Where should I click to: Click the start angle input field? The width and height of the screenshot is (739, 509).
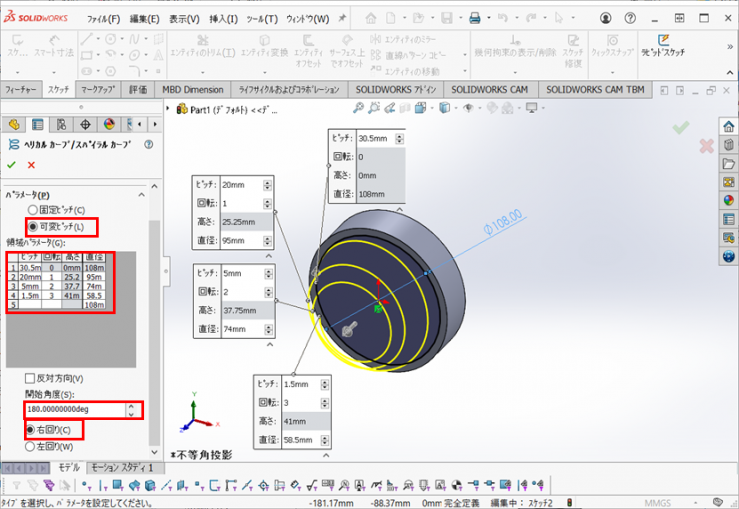(x=66, y=409)
